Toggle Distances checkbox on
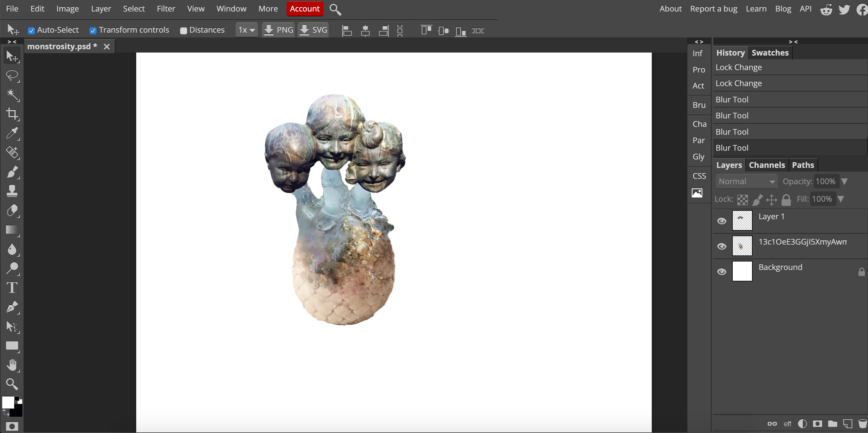Image resolution: width=868 pixels, height=433 pixels. point(183,30)
